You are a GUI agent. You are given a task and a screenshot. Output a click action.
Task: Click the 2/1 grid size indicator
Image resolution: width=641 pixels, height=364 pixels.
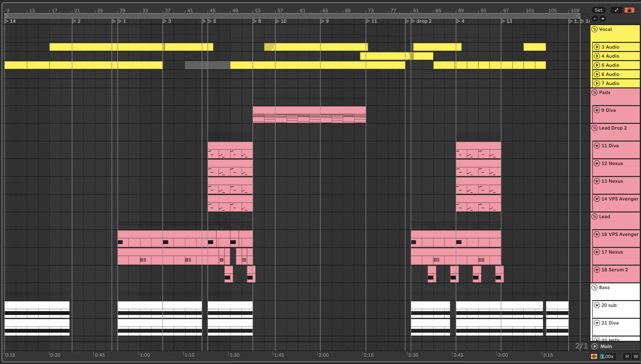[x=581, y=346]
